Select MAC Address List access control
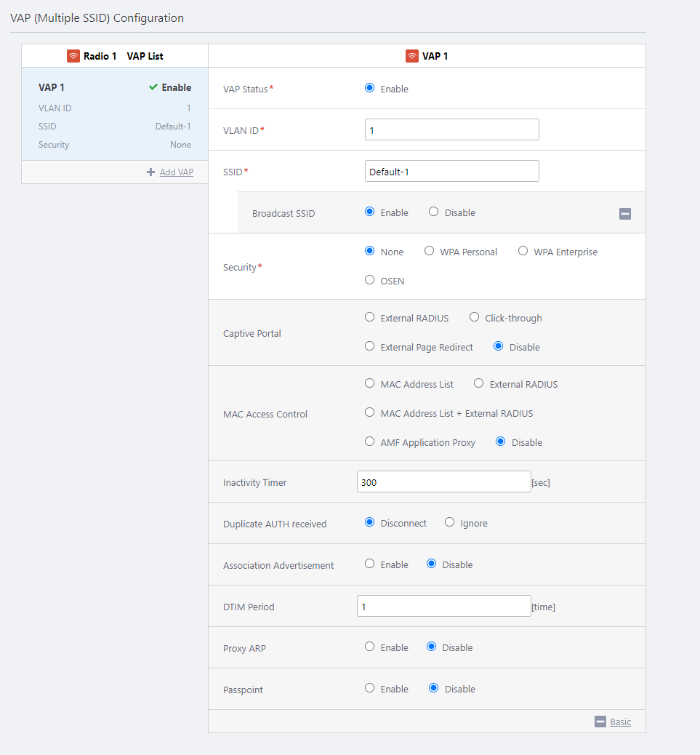 click(x=370, y=383)
